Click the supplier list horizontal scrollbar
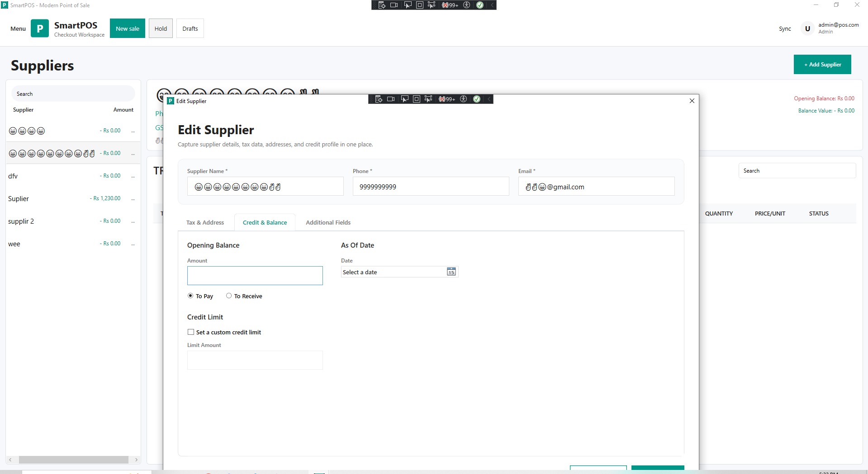 pyautogui.click(x=73, y=460)
